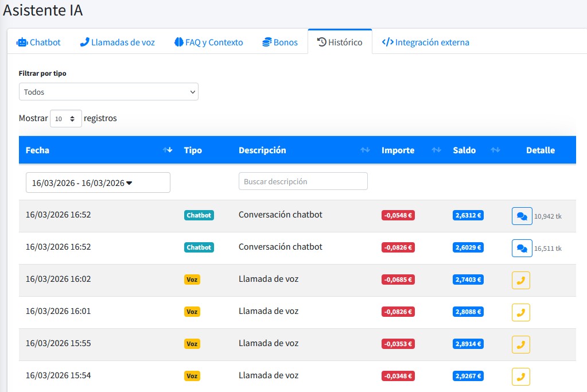Open the FAQ y Contexto tab
The image size is (587, 392).
[x=209, y=42]
